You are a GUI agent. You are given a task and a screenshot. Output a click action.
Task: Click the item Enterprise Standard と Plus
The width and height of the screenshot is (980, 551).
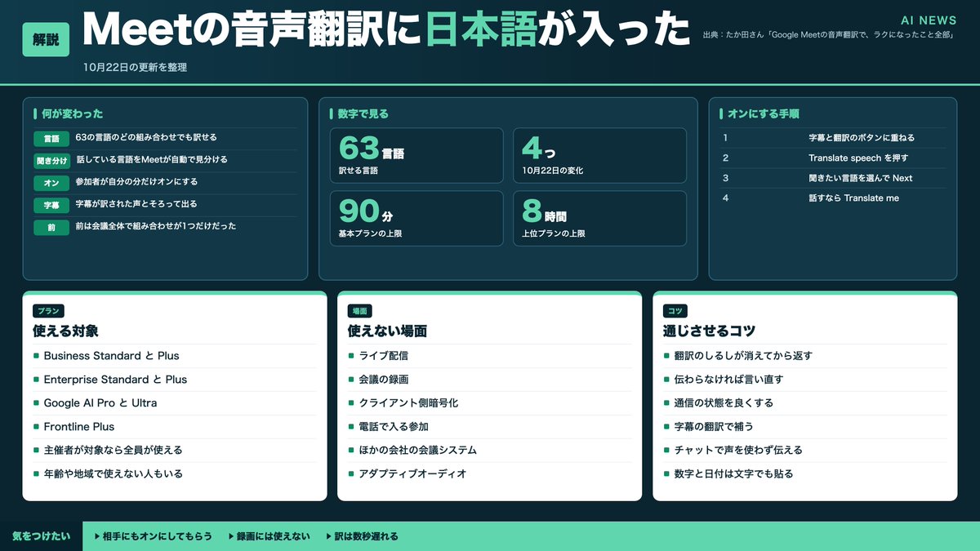tap(115, 380)
